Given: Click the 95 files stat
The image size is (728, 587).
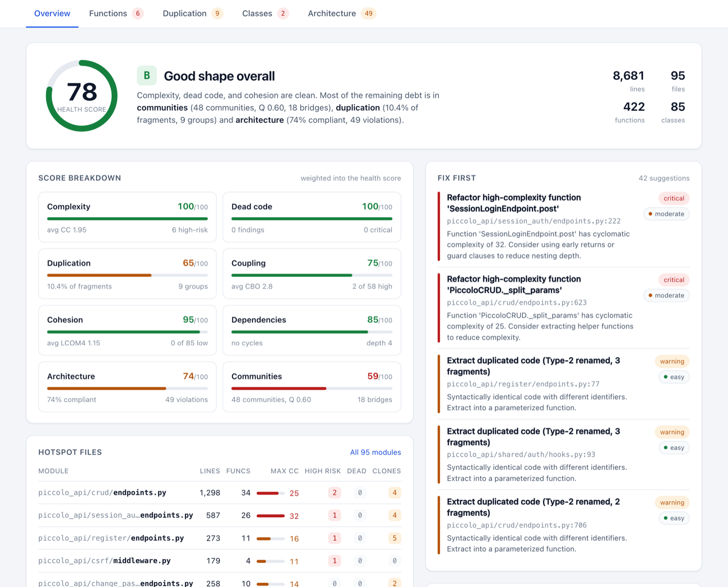Looking at the screenshot, I should tap(677, 81).
